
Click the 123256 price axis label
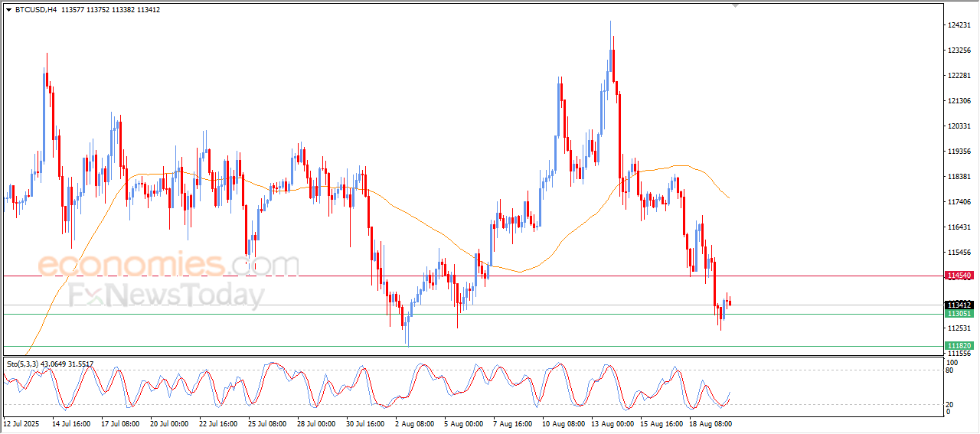click(959, 51)
